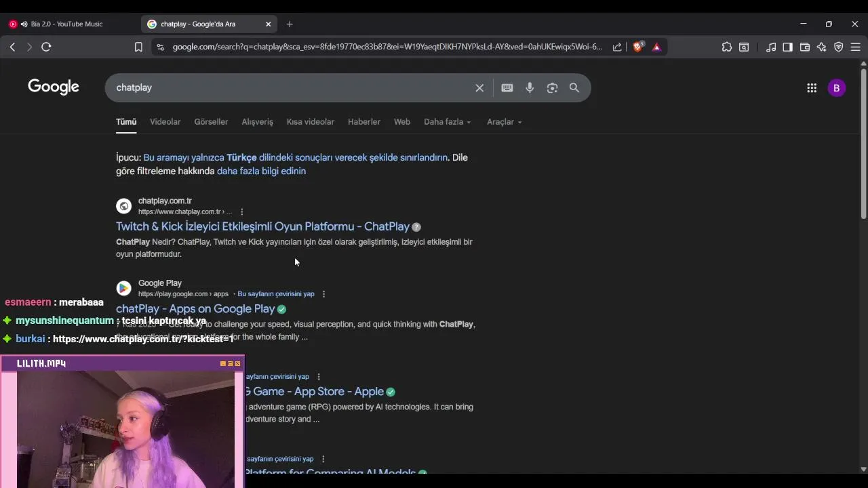Click the browser address bar URL
Image resolution: width=868 pixels, height=488 pixels.
coord(387,47)
